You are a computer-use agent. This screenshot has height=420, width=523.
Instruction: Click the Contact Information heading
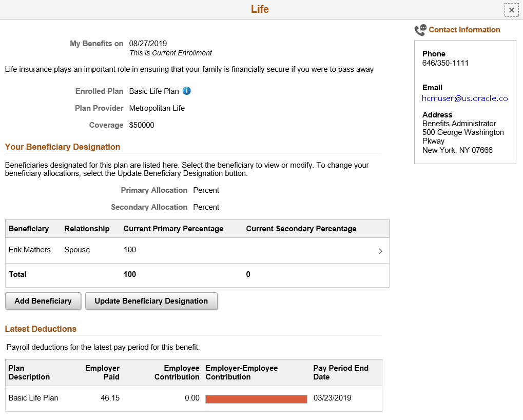464,30
